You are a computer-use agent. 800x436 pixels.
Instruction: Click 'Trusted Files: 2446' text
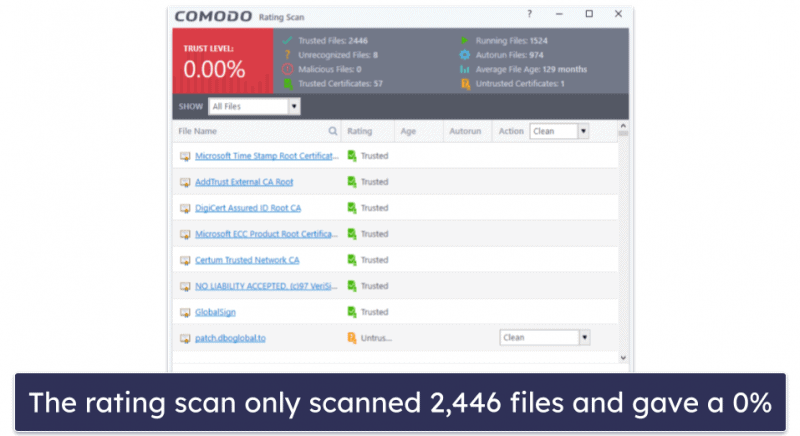[x=333, y=40]
